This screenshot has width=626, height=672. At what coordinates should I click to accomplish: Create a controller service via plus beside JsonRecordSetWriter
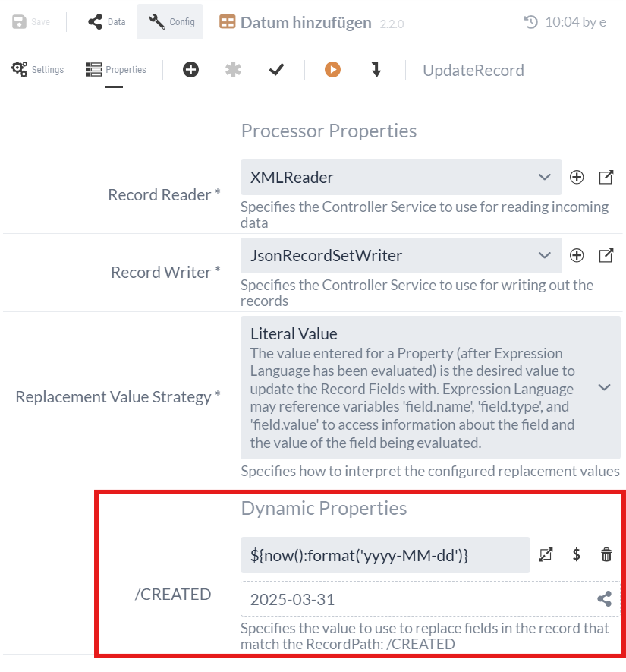point(577,255)
